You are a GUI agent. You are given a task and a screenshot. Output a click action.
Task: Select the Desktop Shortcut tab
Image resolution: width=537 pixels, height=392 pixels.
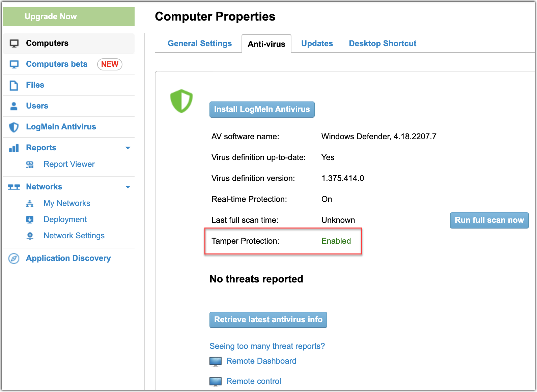[x=383, y=43]
